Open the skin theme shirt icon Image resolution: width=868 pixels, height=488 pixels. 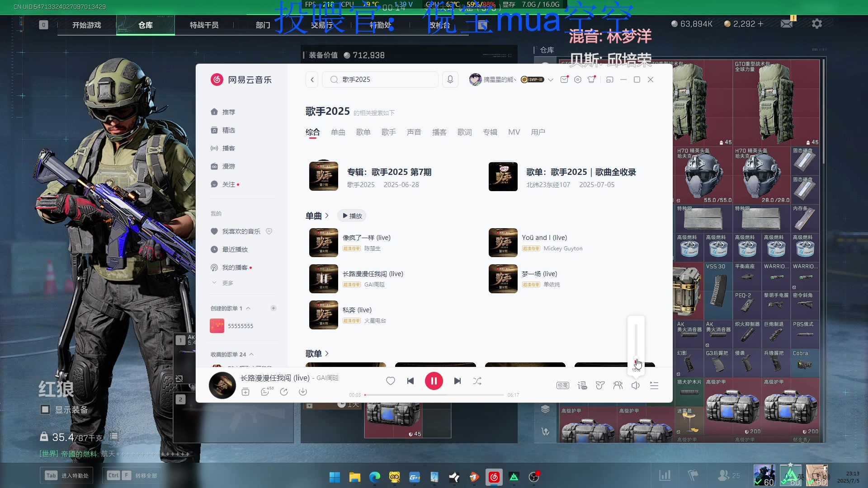[591, 80]
